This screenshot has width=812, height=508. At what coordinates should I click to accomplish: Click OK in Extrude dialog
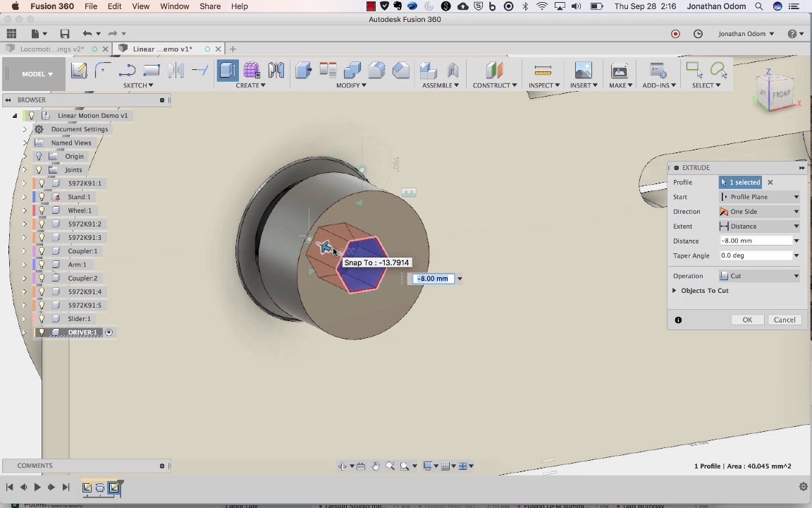tap(747, 320)
